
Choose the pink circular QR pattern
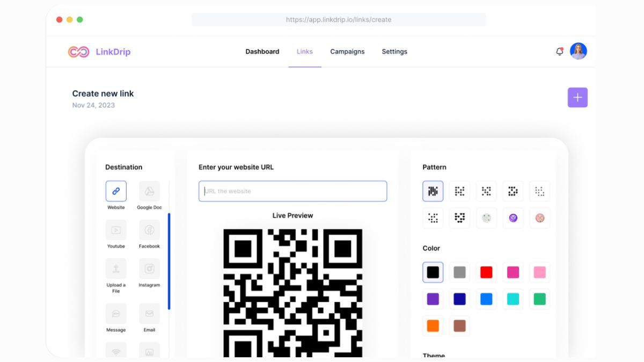click(x=540, y=218)
